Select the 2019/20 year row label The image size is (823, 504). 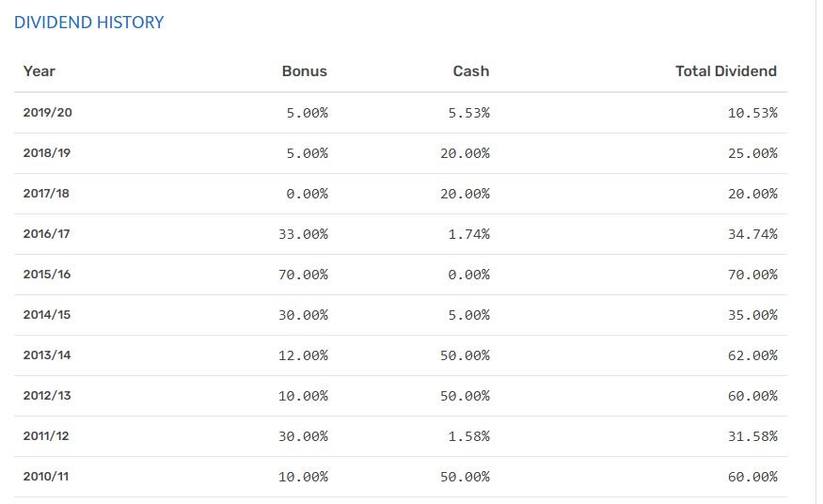point(48,113)
